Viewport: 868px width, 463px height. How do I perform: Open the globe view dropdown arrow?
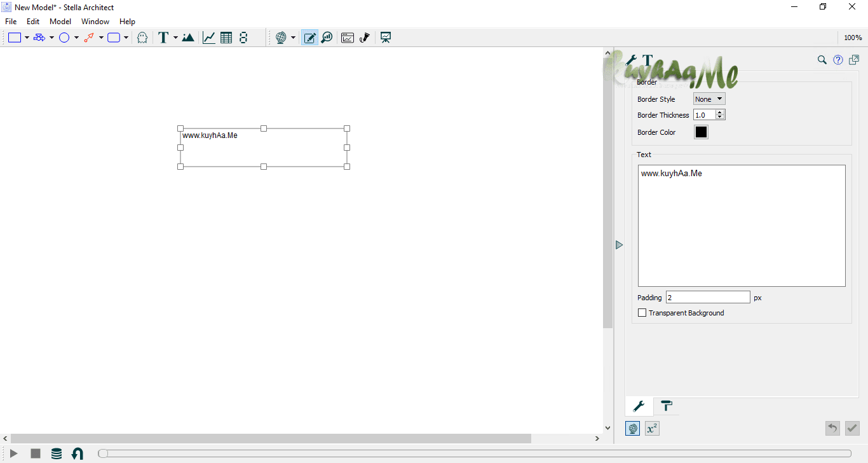(293, 38)
